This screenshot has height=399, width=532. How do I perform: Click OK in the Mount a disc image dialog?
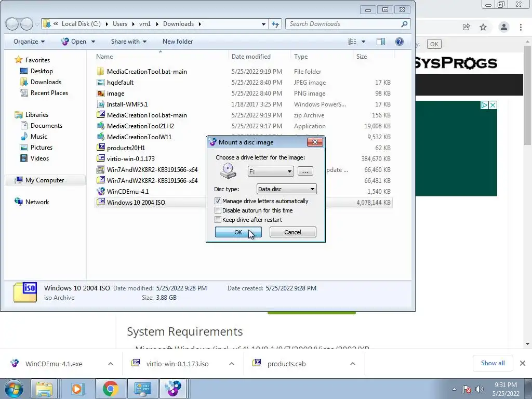[x=238, y=232]
